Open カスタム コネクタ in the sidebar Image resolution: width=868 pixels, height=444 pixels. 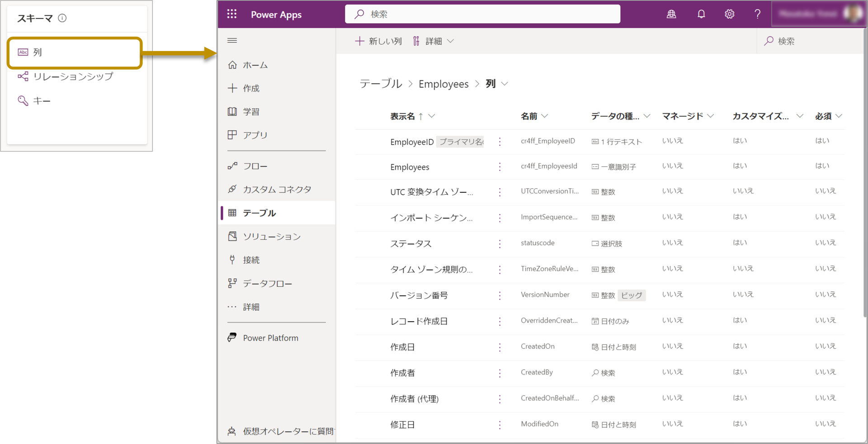click(277, 190)
